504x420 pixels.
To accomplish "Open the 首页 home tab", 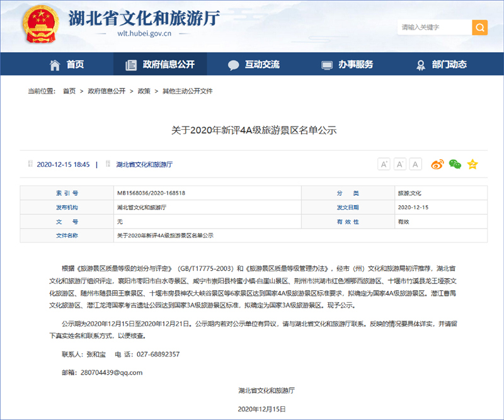I will [67, 64].
